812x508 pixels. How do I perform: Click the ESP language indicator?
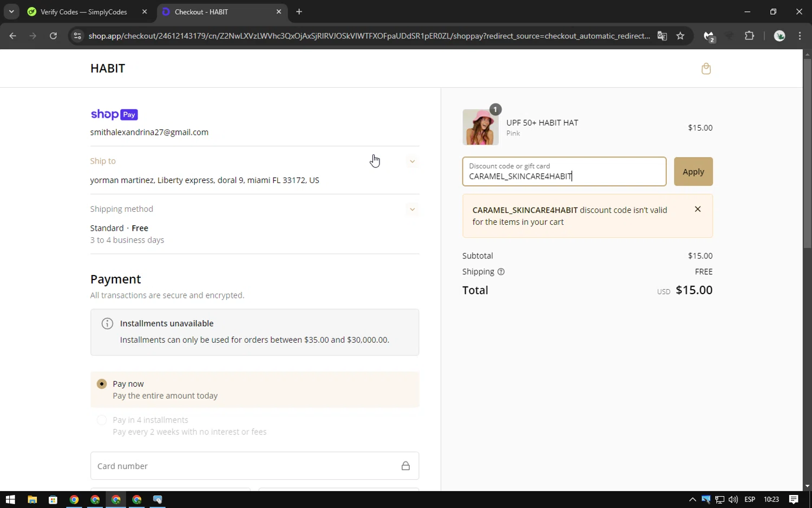pos(750,499)
